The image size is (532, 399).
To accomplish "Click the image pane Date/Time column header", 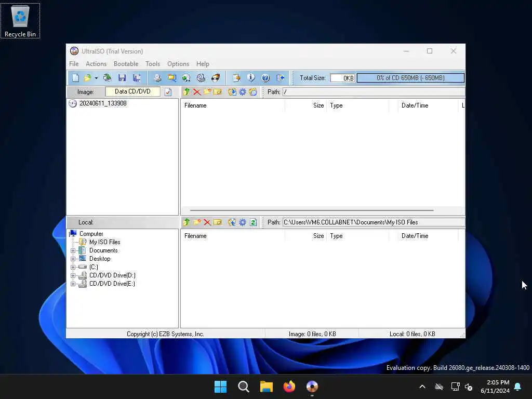I will [428, 105].
